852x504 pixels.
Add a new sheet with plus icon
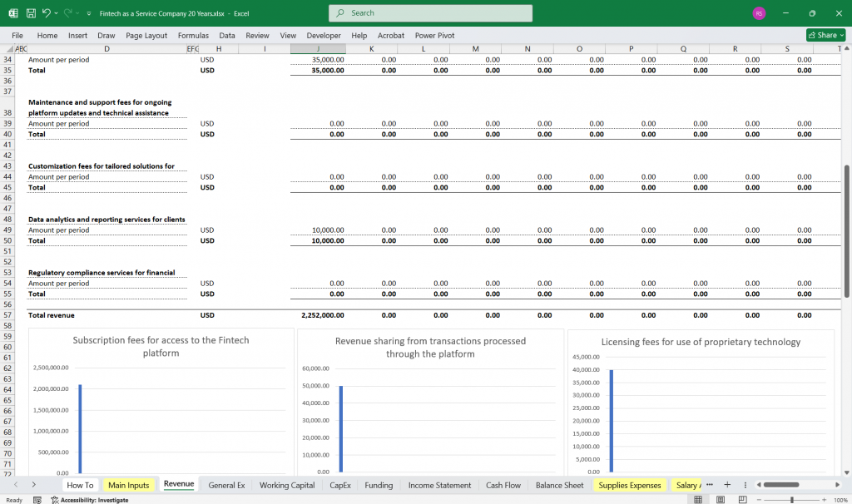726,485
